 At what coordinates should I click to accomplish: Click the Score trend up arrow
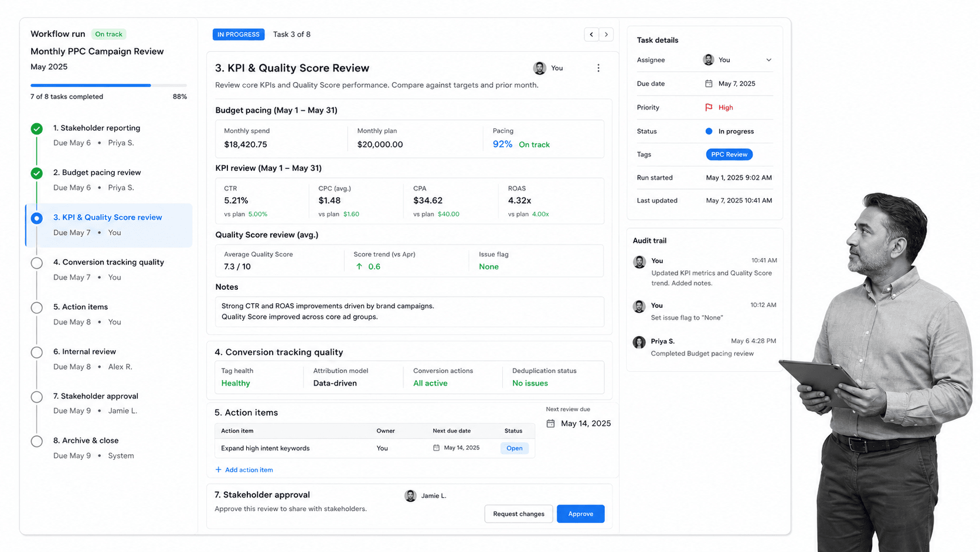point(359,266)
